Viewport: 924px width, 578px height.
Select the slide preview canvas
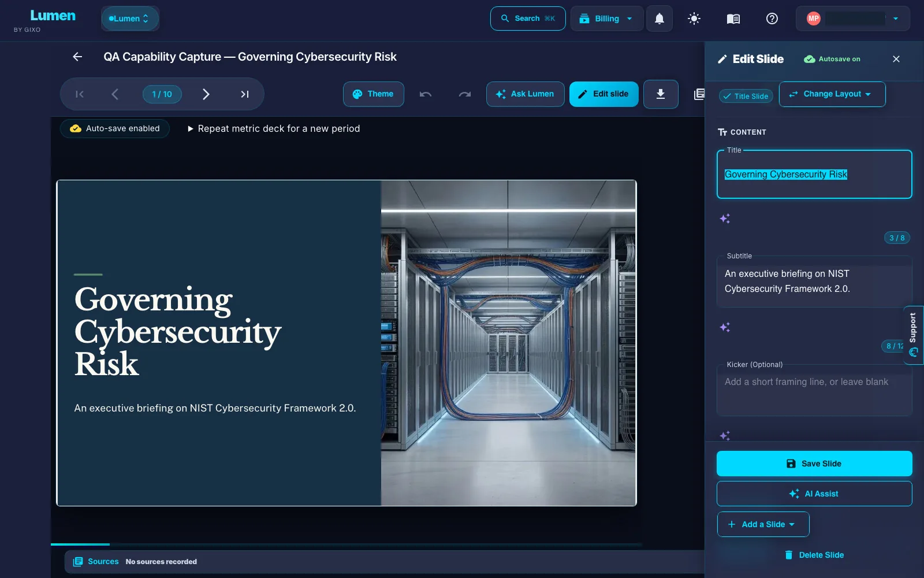[x=346, y=343]
